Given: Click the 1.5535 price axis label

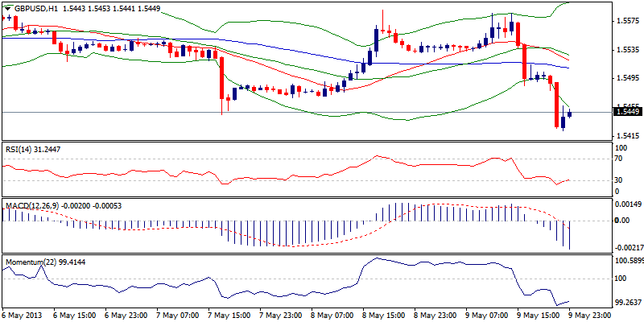Looking at the screenshot, I should 627,49.
